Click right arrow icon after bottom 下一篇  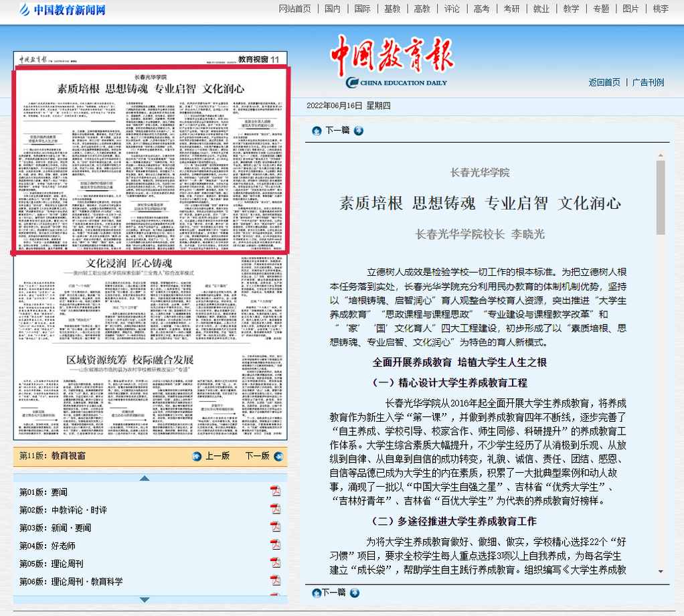pyautogui.click(x=355, y=593)
